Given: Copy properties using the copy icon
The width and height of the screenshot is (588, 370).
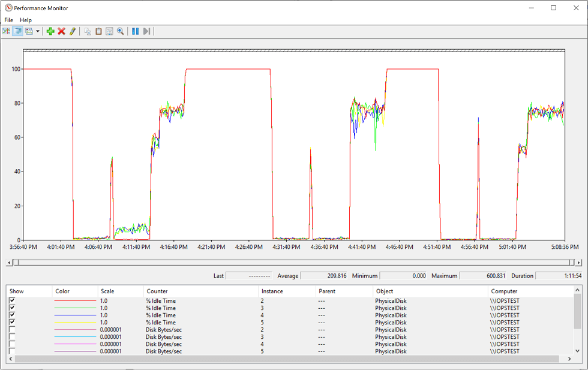Looking at the screenshot, I should pyautogui.click(x=88, y=31).
